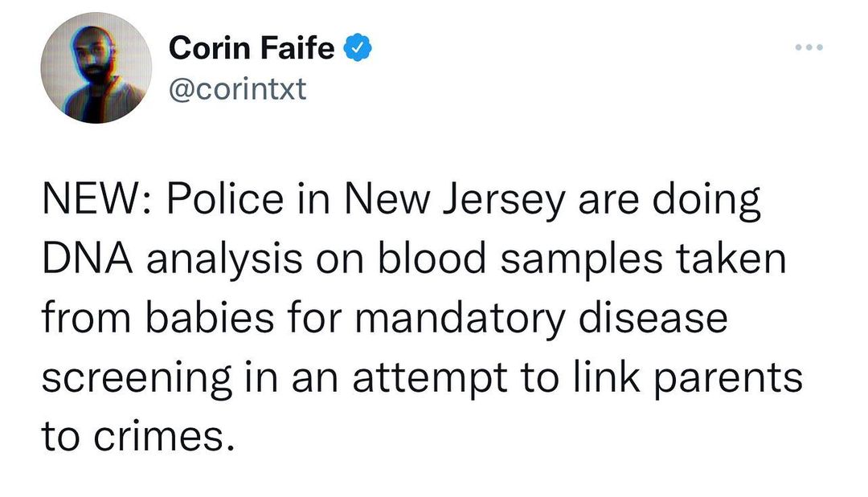Viewport: 868px width, 497px height.
Task: Click the blue verified badge
Action: pos(357,50)
